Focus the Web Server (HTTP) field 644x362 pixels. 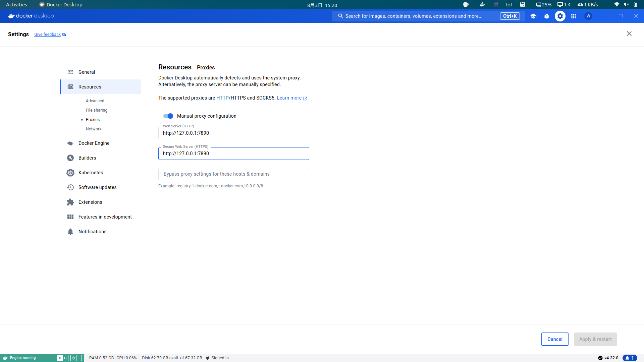coord(234,133)
